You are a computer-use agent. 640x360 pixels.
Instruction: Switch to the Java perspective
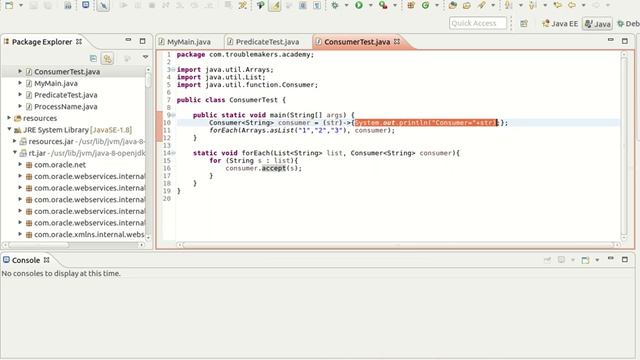click(598, 24)
